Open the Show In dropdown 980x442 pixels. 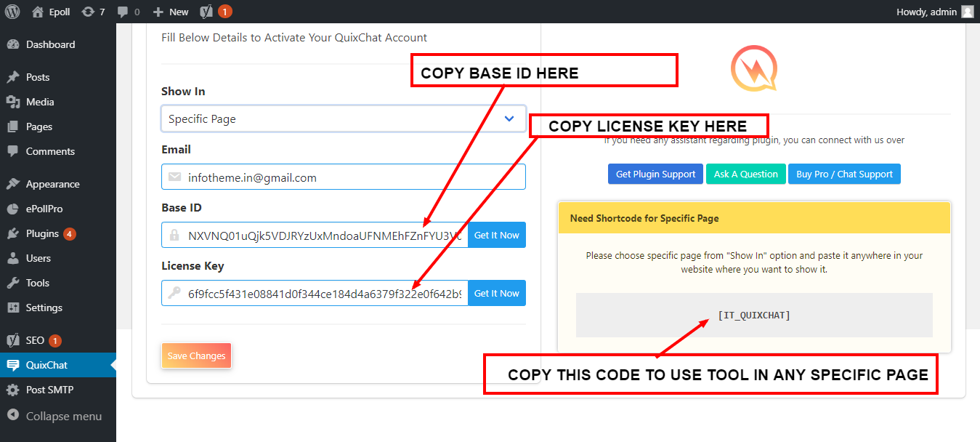344,118
